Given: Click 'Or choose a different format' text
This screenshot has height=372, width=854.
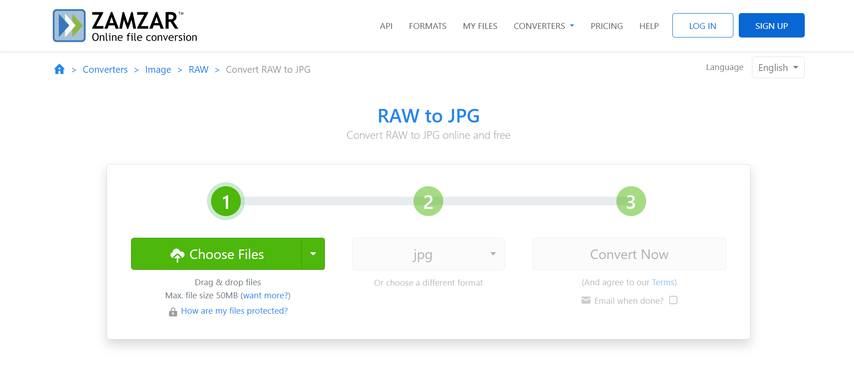Looking at the screenshot, I should pos(429,283).
